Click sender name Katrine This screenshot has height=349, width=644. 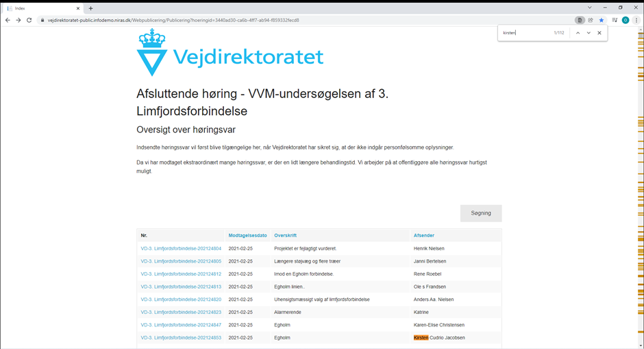click(x=421, y=312)
